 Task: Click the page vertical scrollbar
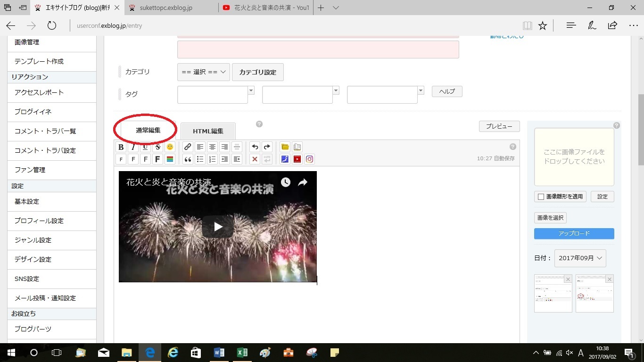tap(641, 130)
